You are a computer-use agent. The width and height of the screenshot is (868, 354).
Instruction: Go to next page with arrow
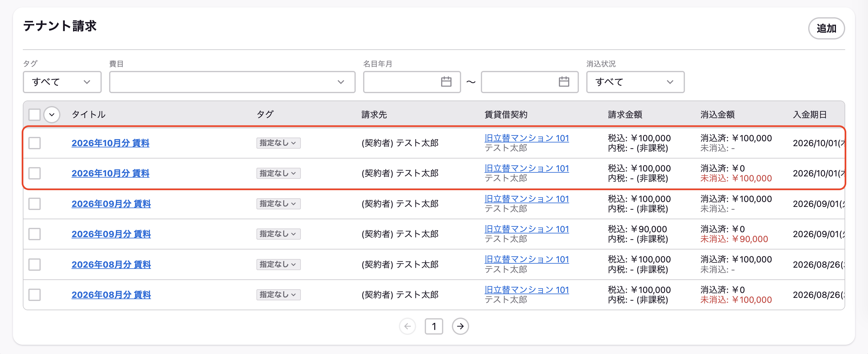pos(460,326)
